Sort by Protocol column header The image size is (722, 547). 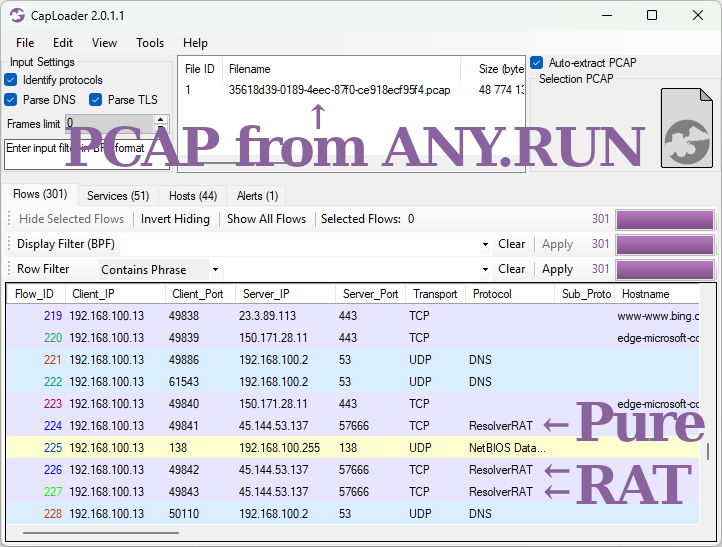click(x=510, y=294)
